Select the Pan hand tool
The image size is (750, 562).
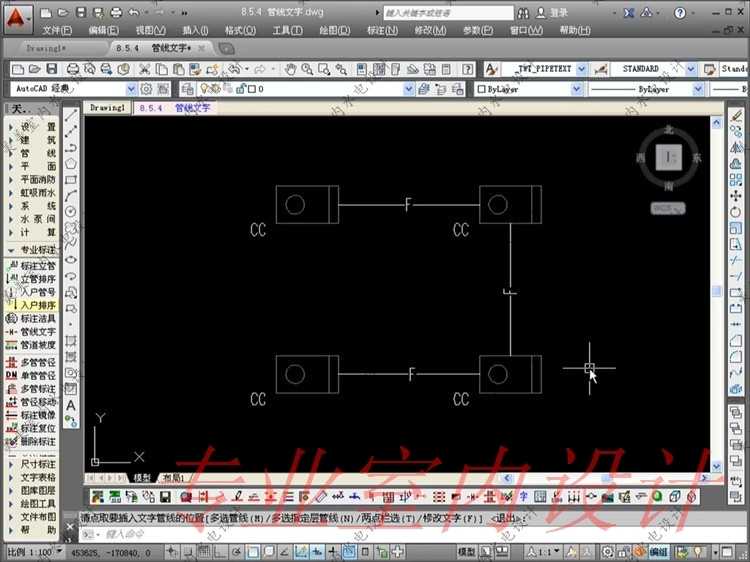point(290,69)
